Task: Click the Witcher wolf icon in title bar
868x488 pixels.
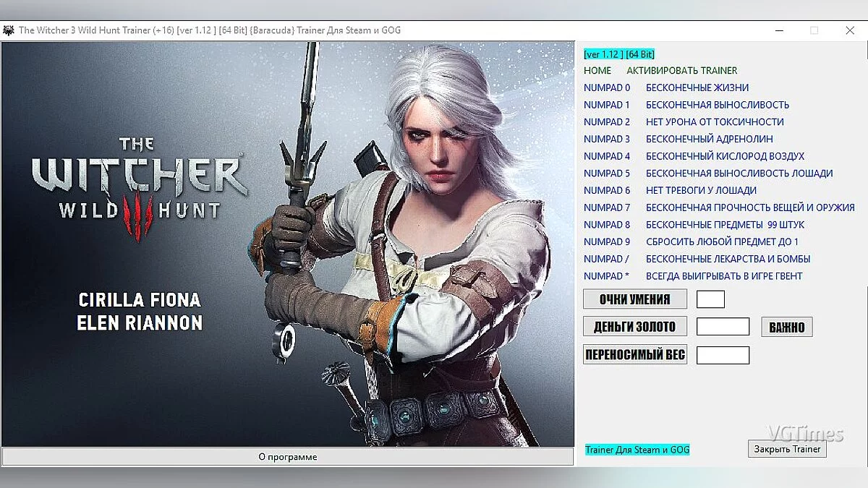Action: tap(9, 30)
